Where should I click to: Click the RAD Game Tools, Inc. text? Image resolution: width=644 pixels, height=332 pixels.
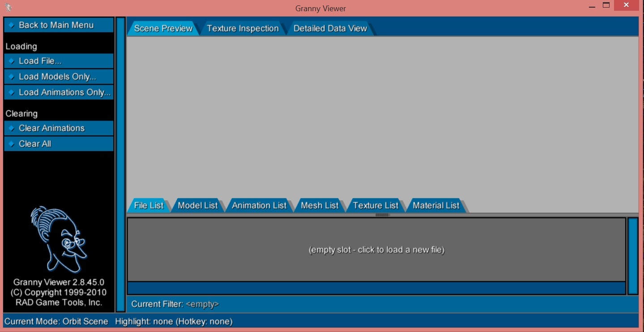click(x=59, y=302)
